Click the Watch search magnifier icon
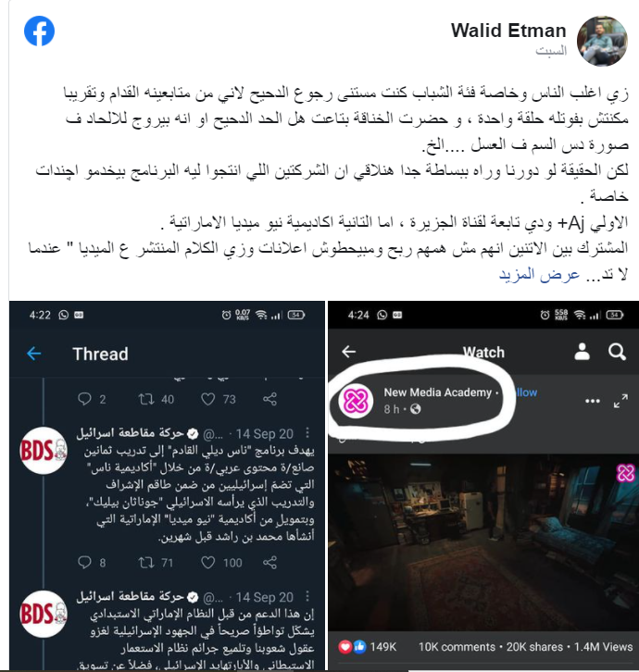The width and height of the screenshot is (639, 672). point(617,352)
